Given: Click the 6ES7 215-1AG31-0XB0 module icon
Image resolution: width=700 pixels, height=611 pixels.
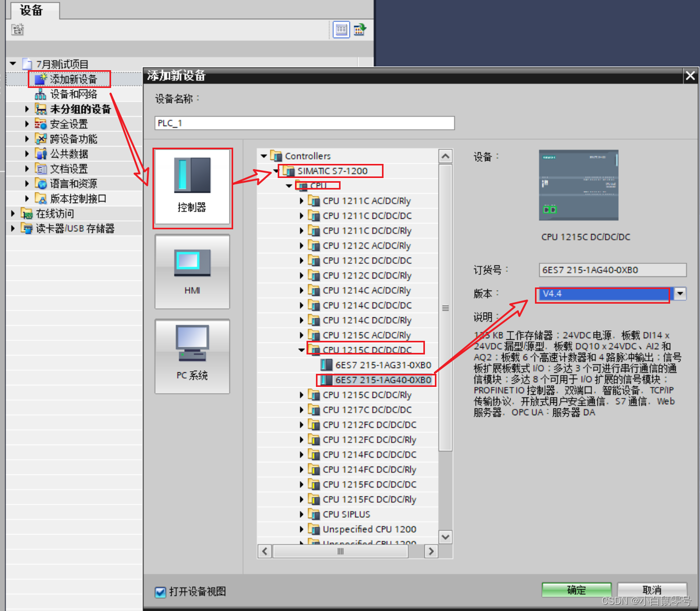Looking at the screenshot, I should point(326,365).
